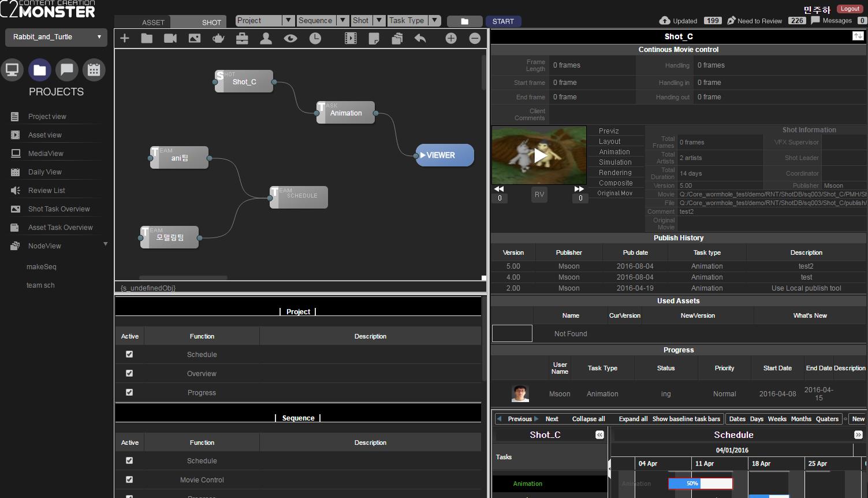Uncheck Schedule checkbox under Project
Screen dimensions: 868x498
click(x=129, y=354)
